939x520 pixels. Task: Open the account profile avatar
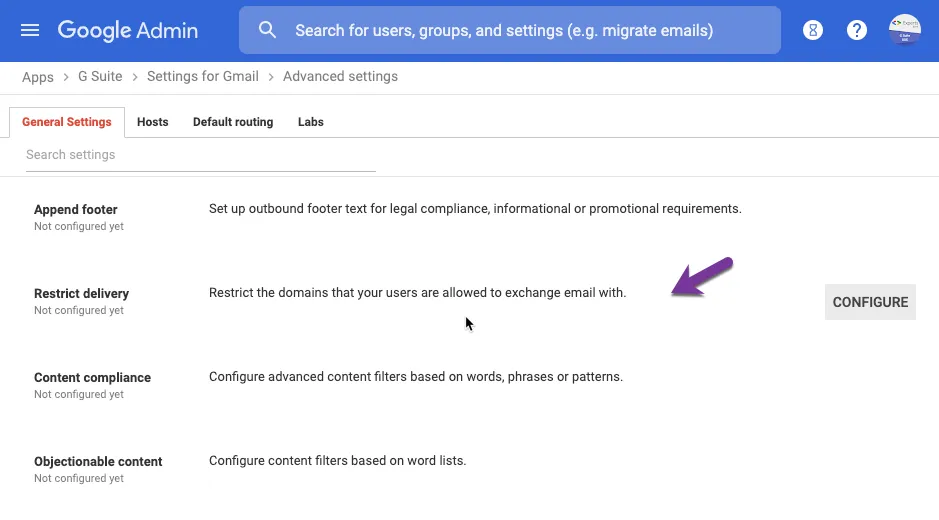click(x=904, y=30)
